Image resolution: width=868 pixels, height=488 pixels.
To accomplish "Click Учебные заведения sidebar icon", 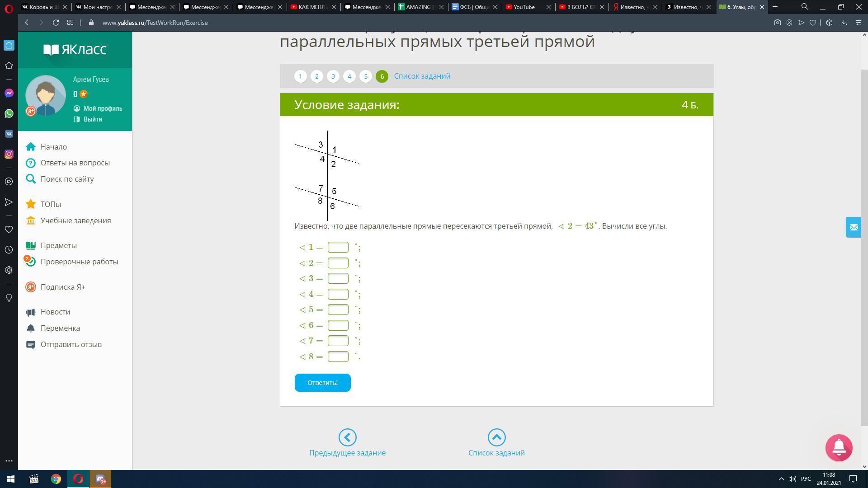I will pos(30,220).
